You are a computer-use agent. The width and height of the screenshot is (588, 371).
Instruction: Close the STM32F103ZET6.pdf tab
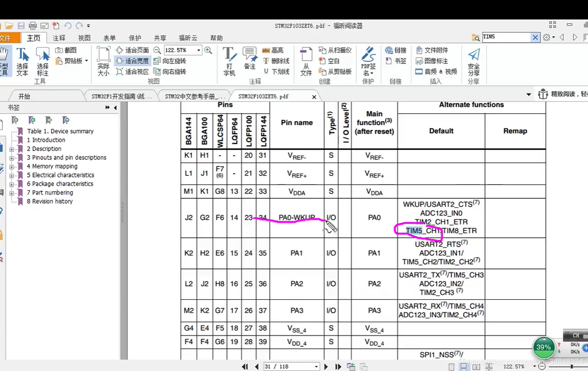[x=314, y=97]
